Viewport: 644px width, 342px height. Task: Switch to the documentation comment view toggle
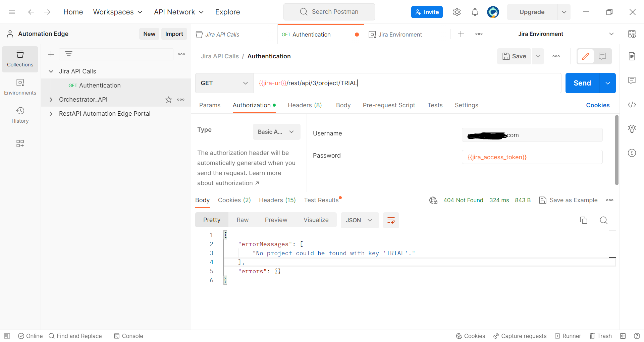(x=602, y=56)
